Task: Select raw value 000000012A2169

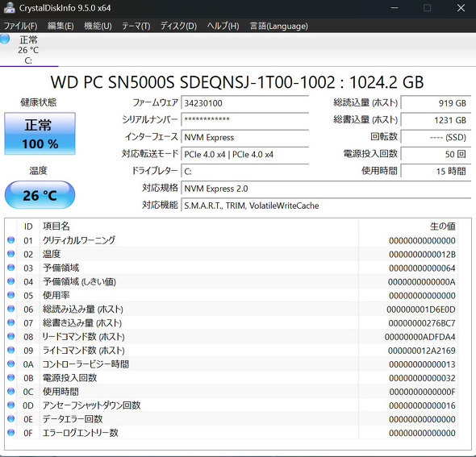Action: (421, 351)
